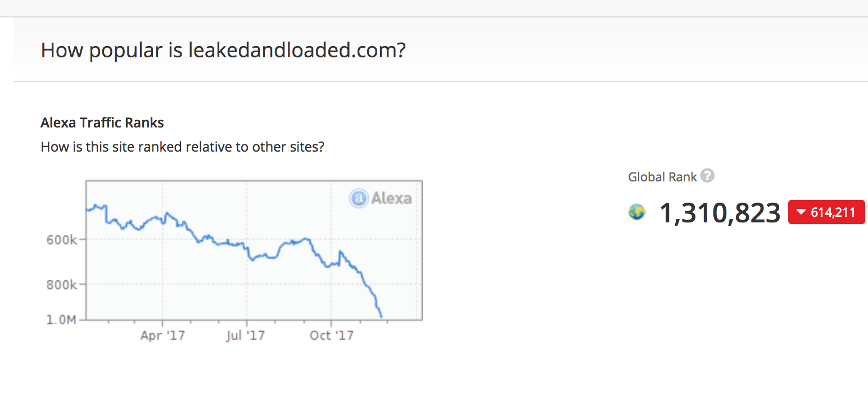This screenshot has height=401, width=868.
Task: Click the down arrow in the red badge
Action: (x=801, y=213)
